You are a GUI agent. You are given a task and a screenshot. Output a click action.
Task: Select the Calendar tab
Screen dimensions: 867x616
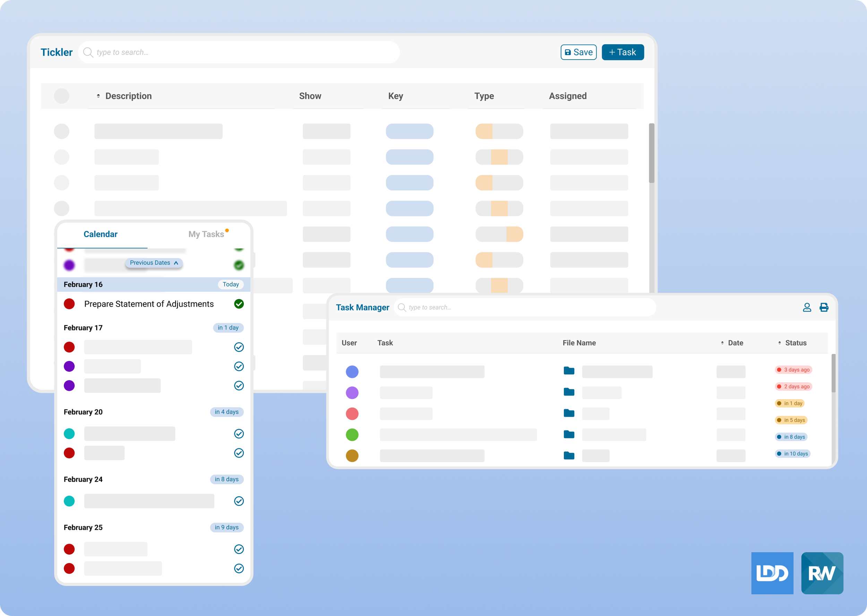point(100,234)
